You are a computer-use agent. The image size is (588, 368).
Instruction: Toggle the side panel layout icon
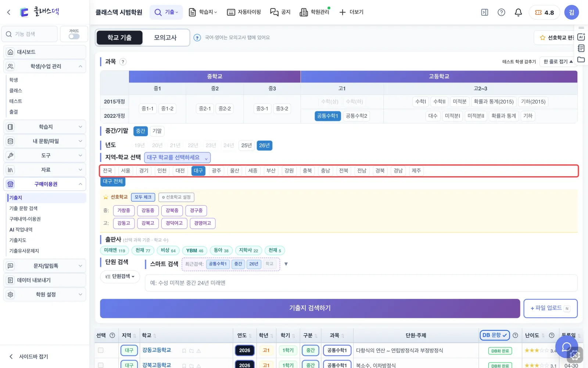coord(485,13)
